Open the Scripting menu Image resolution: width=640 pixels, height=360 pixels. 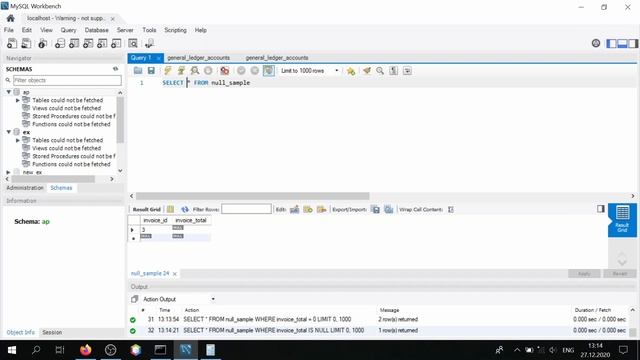click(x=176, y=30)
